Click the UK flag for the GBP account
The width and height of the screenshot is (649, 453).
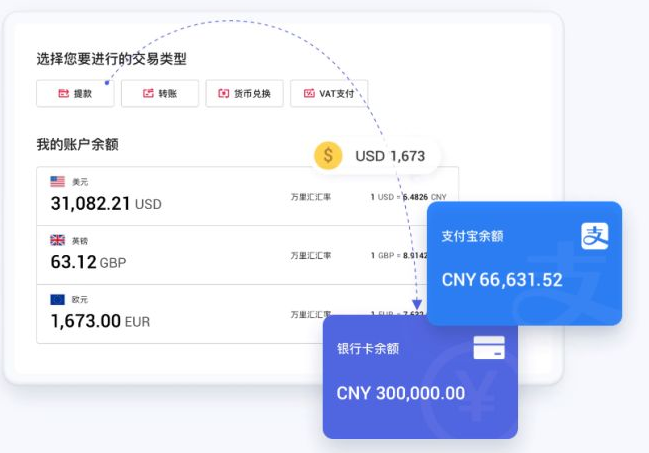58,240
